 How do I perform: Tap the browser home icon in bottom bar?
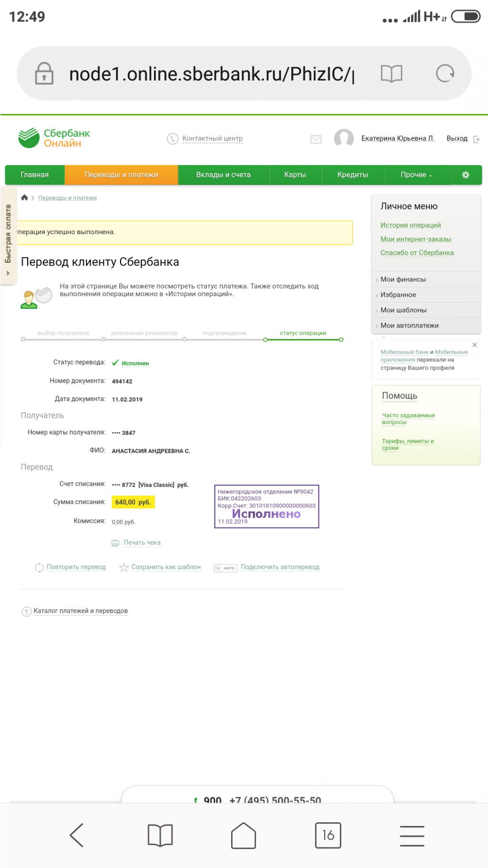pyautogui.click(x=244, y=835)
